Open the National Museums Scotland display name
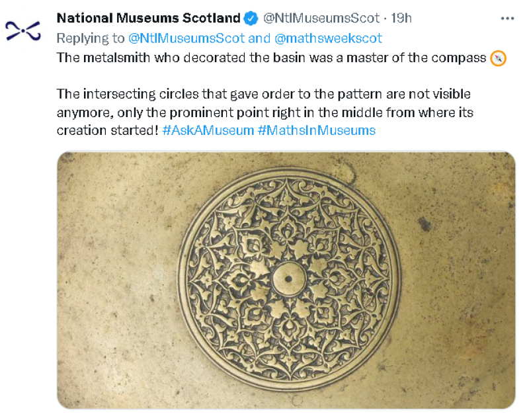The image size is (529, 420). pyautogui.click(x=148, y=18)
